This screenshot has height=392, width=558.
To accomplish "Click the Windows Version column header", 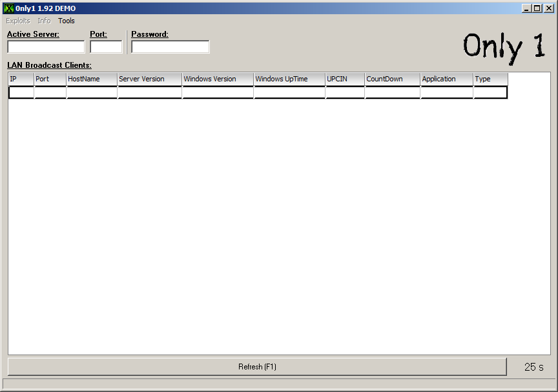I will (218, 79).
